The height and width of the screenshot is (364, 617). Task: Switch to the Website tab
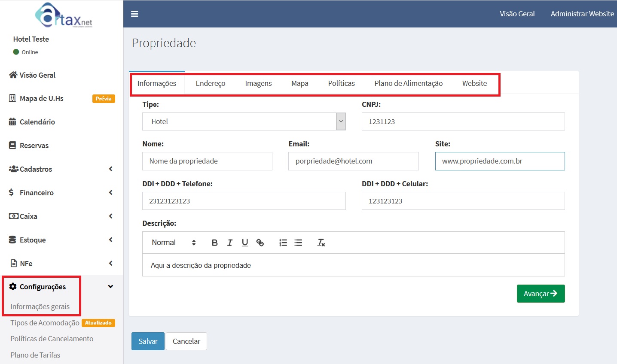point(475,83)
